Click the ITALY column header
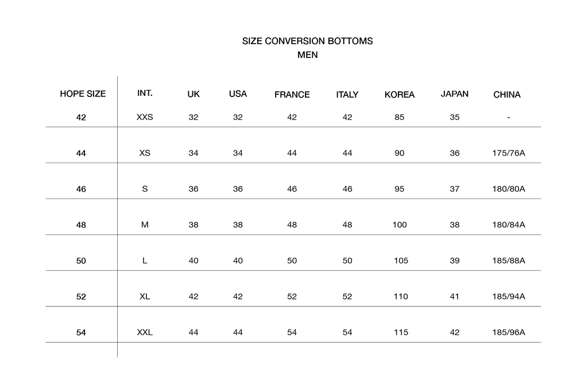The image size is (588, 388). (347, 95)
